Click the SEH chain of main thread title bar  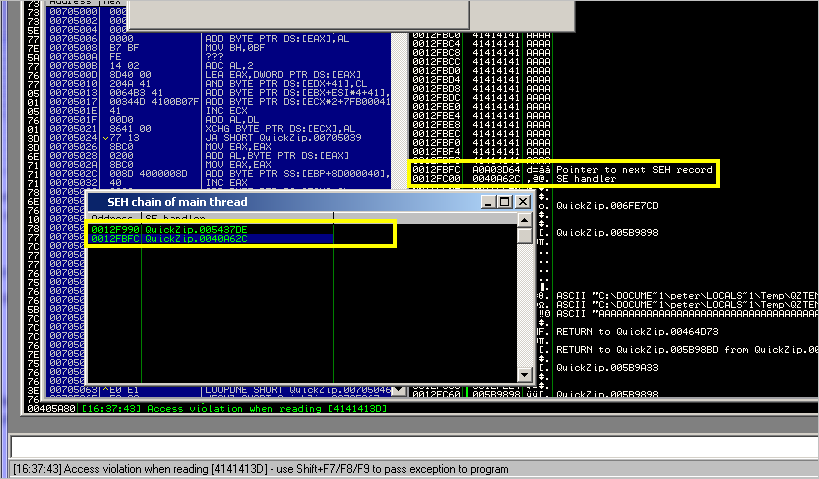[280, 202]
